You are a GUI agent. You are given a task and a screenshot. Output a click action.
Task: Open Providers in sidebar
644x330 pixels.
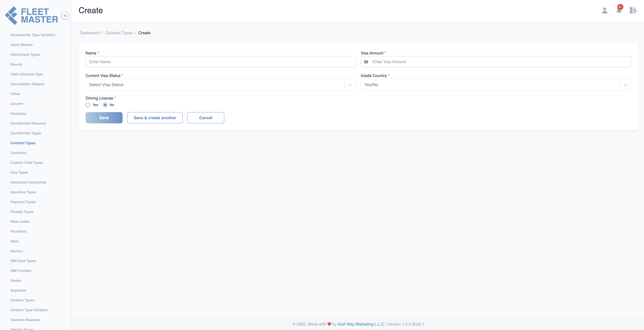click(x=18, y=231)
